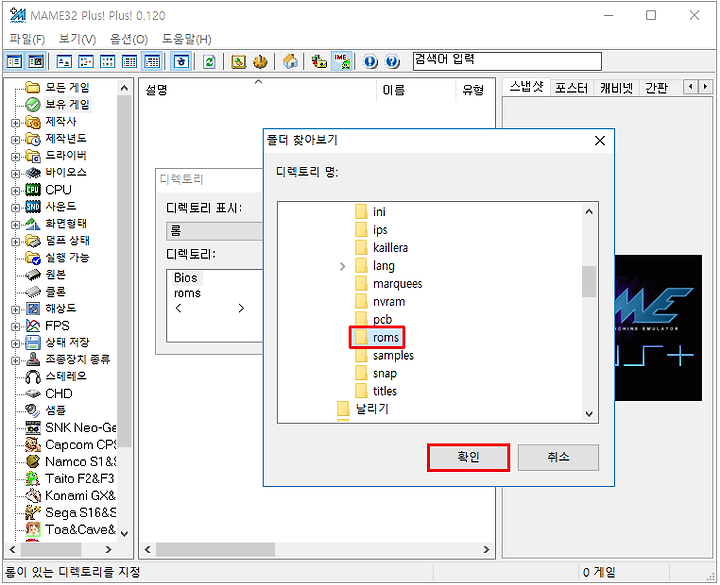Select the Namco S1 tree icon
Screen dimensions: 720x585
tap(33, 461)
